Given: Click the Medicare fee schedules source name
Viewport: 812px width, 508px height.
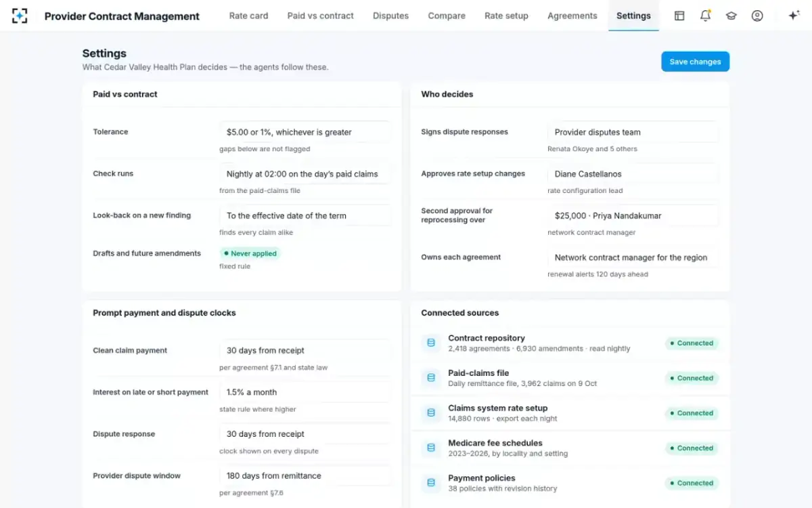Looking at the screenshot, I should [x=495, y=443].
